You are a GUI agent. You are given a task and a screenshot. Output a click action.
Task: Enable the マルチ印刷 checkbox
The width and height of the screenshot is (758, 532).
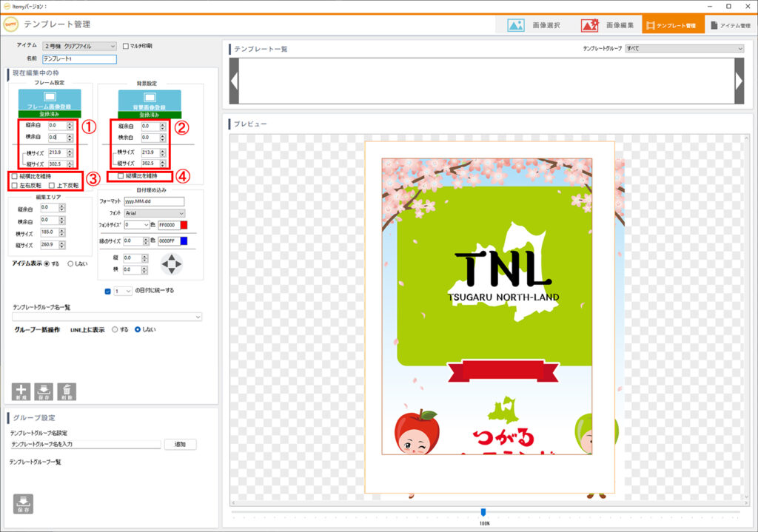(125, 46)
